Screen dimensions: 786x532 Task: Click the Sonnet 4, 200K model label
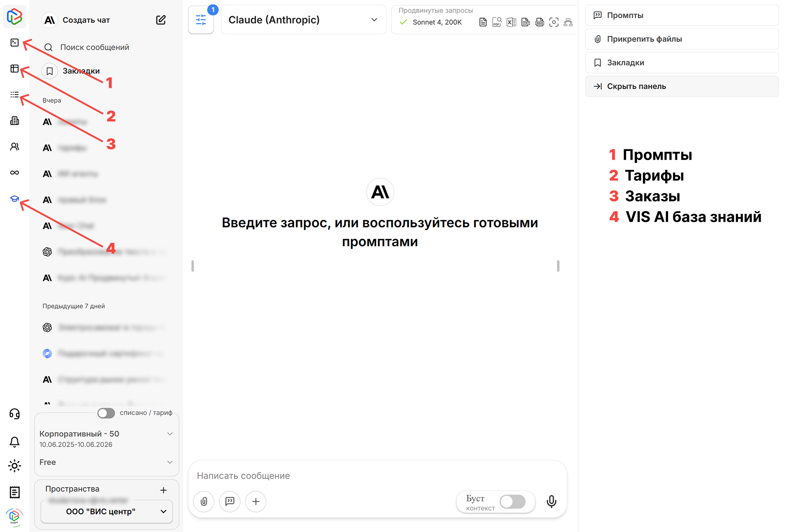click(x=437, y=22)
